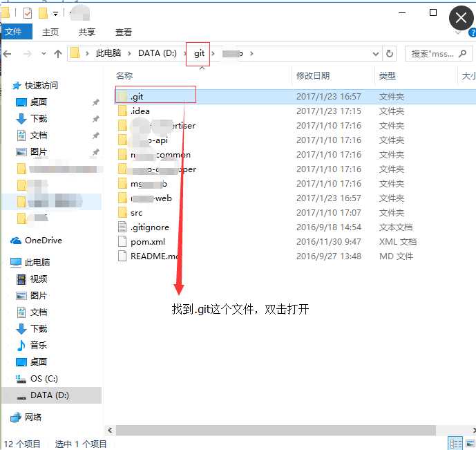Image resolution: width=476 pixels, height=450 pixels.
Task: Refresh the current folder view
Action: point(390,54)
